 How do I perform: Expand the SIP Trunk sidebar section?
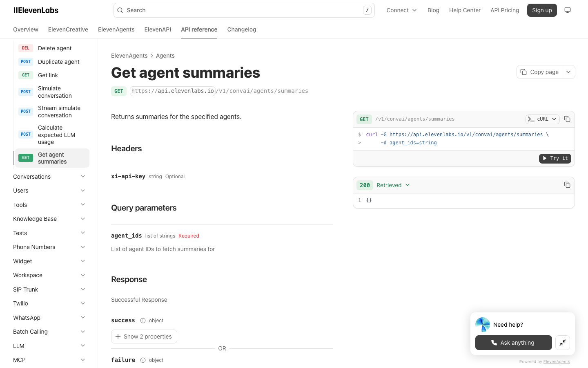(x=49, y=289)
